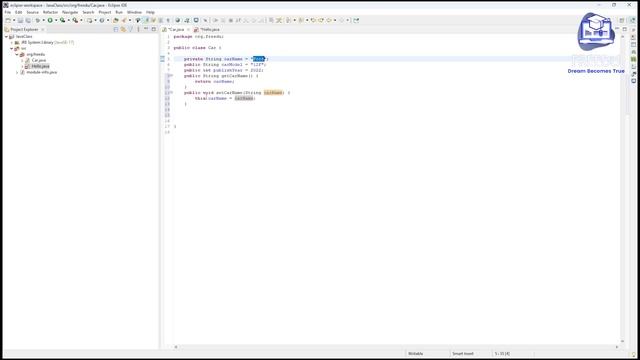Open the Search menu

point(88,12)
